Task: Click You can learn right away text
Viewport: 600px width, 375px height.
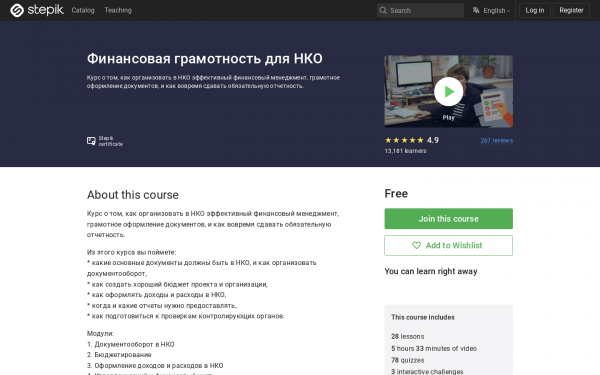Action: (x=431, y=271)
